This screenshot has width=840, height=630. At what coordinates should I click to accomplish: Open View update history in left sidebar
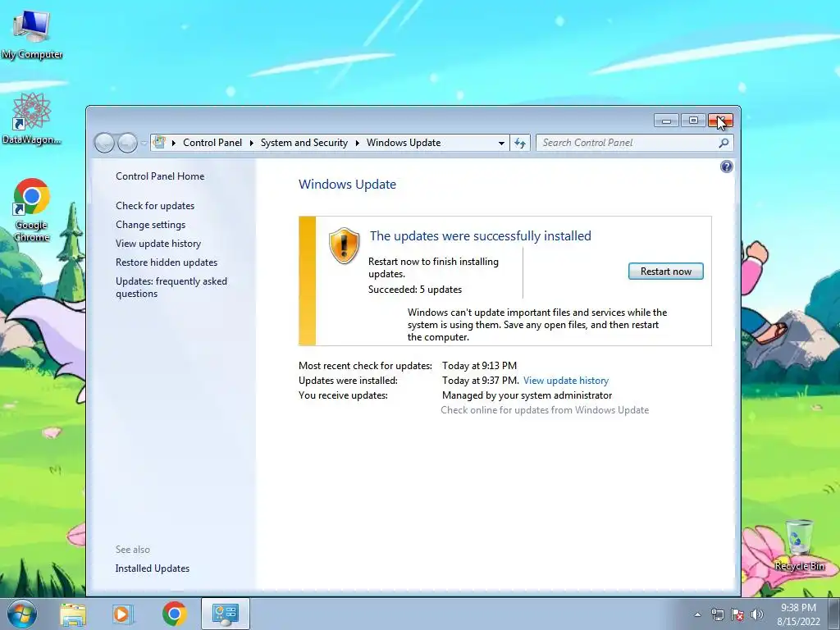(158, 243)
